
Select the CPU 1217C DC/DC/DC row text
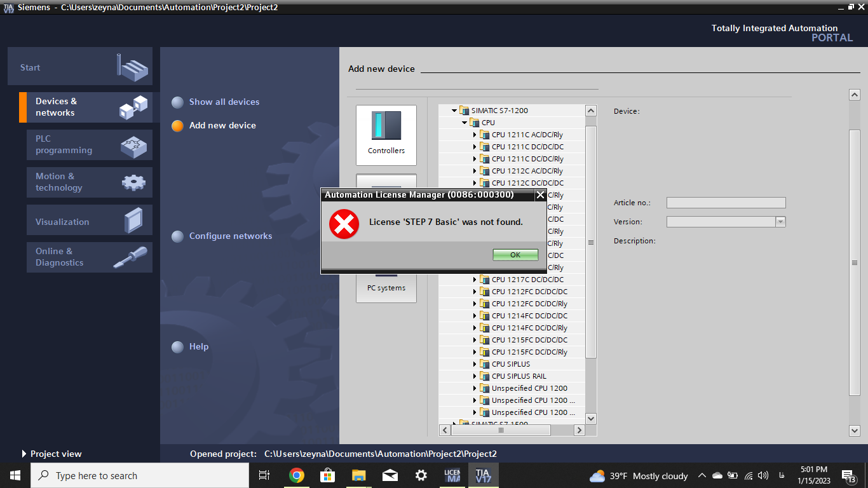pos(527,280)
